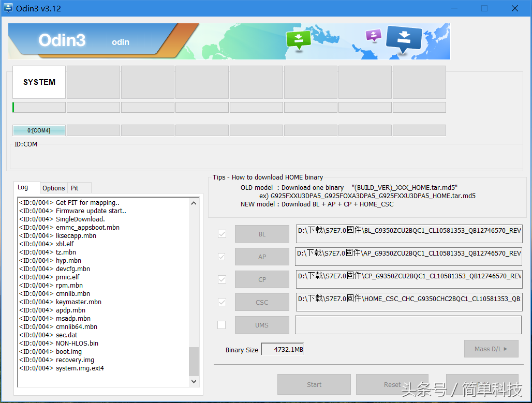
Task: Click log line 'NON-HLOS.bin'
Action: coord(58,344)
